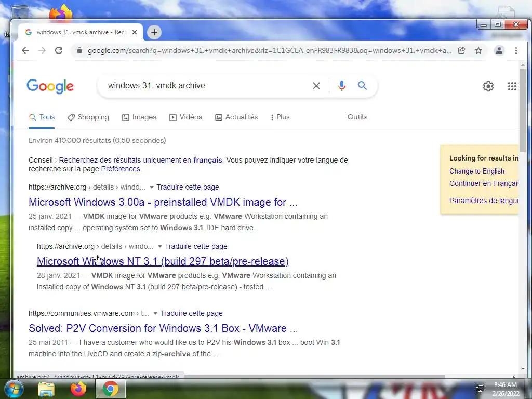Click the search box containing windows 31. vmdk archive
Image resolution: width=532 pixels, height=399 pixels.
pyautogui.click(x=204, y=86)
